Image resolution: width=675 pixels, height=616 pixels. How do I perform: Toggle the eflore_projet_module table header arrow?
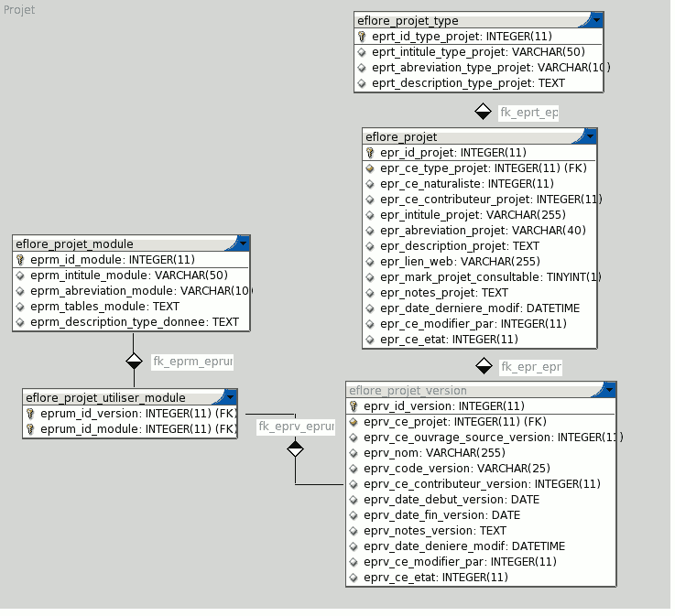click(x=243, y=243)
